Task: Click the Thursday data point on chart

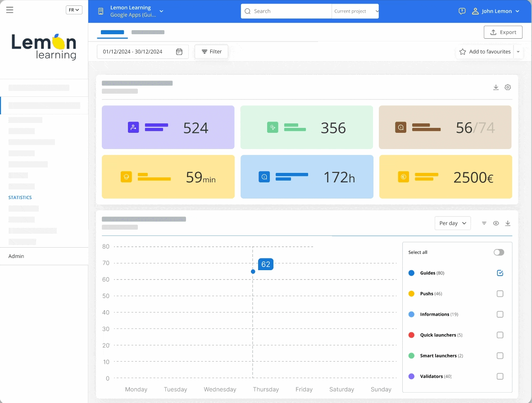Action: (x=253, y=272)
